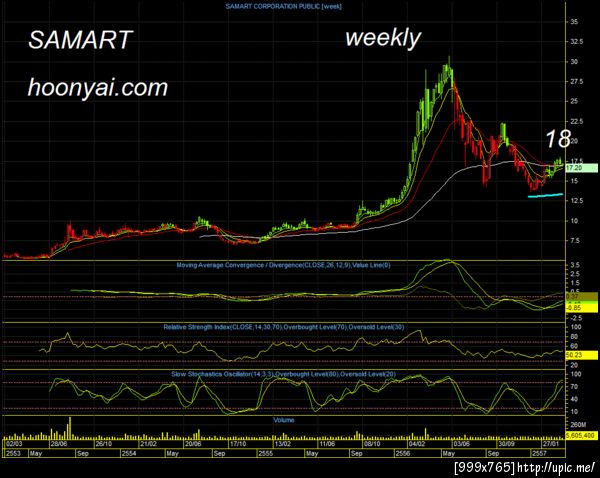Click the 50.23 RSI value label
Viewport: 600px width, 478px height.
coord(581,355)
